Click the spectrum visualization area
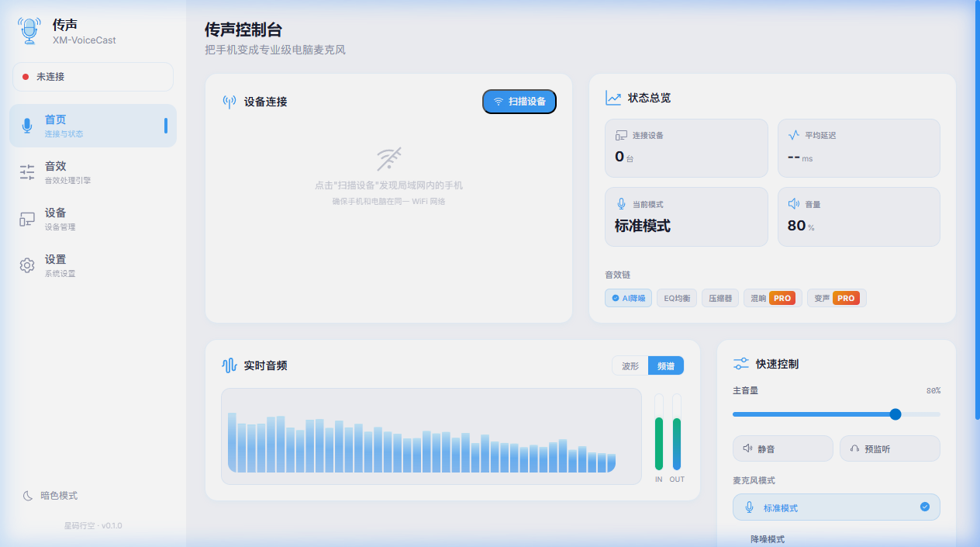The image size is (980, 547). click(431, 436)
